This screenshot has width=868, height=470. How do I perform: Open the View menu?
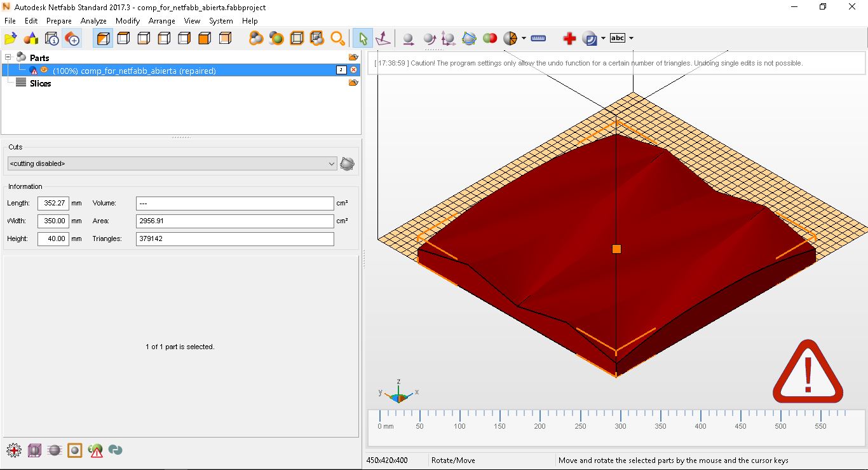click(193, 21)
